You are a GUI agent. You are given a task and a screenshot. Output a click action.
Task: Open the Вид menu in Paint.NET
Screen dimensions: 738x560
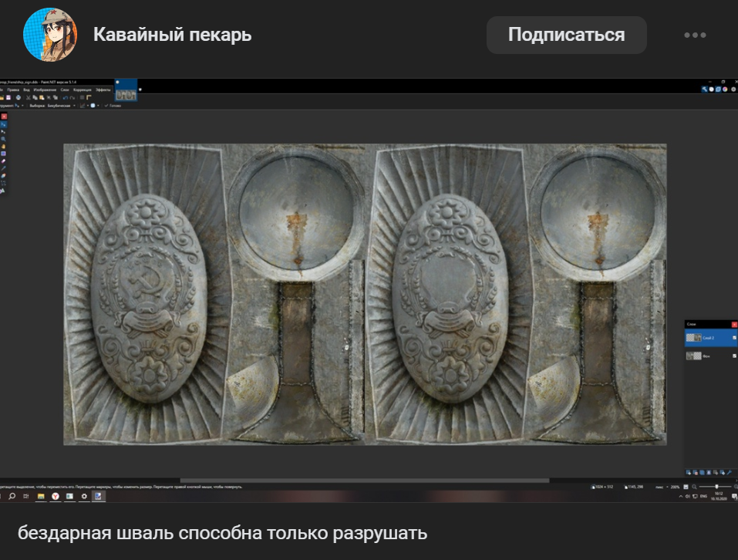pos(26,90)
